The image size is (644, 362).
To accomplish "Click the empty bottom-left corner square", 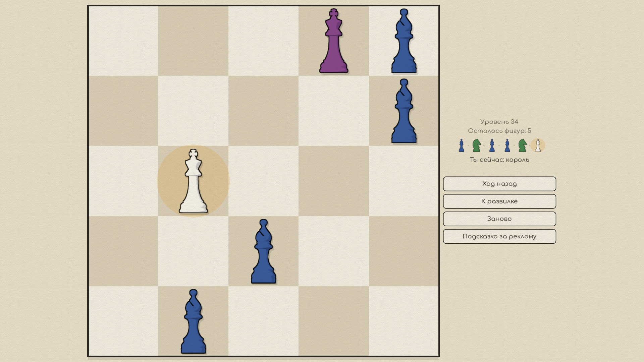I will click(123, 321).
